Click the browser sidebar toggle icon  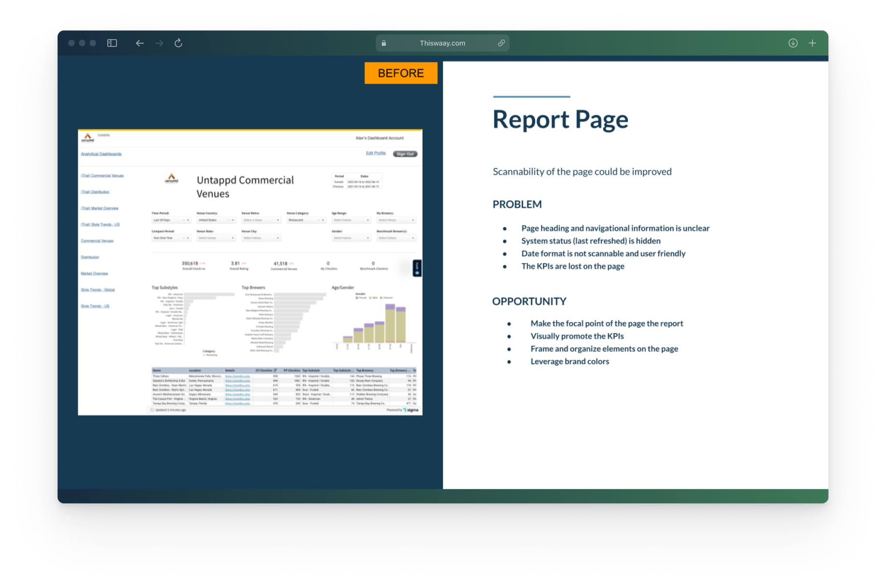click(x=112, y=43)
